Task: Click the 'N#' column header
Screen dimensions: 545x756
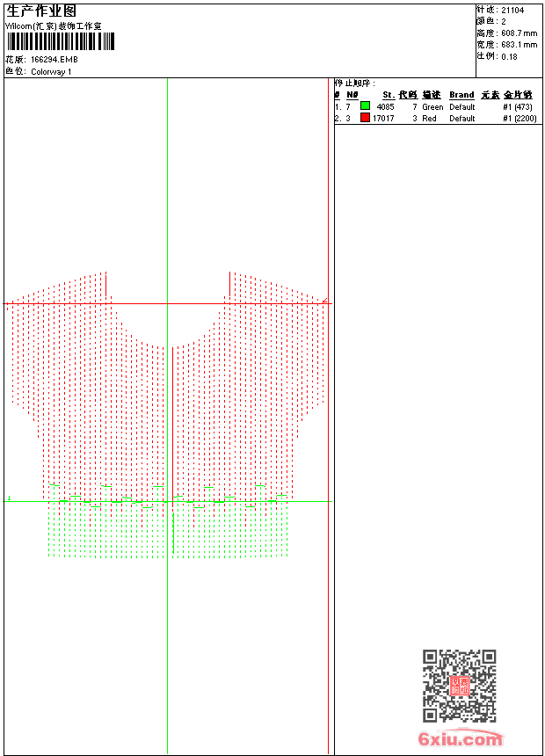Action: (352, 95)
